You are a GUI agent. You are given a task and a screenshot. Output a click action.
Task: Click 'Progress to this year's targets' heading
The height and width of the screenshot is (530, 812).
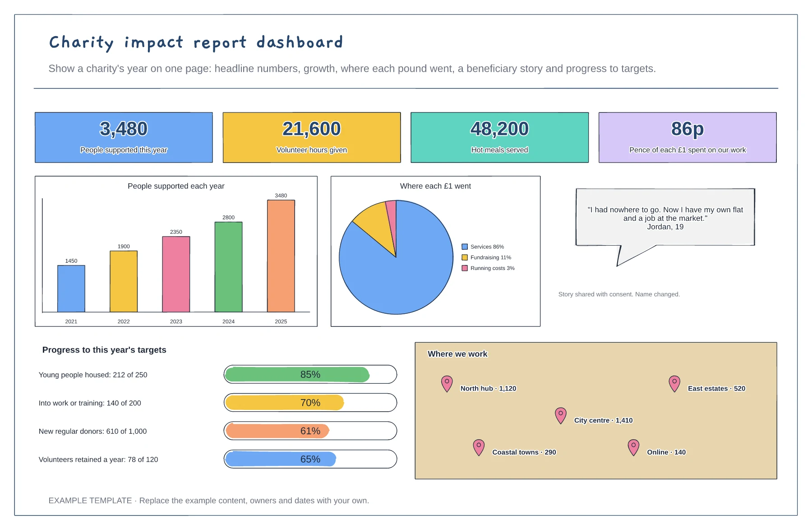pyautogui.click(x=104, y=350)
